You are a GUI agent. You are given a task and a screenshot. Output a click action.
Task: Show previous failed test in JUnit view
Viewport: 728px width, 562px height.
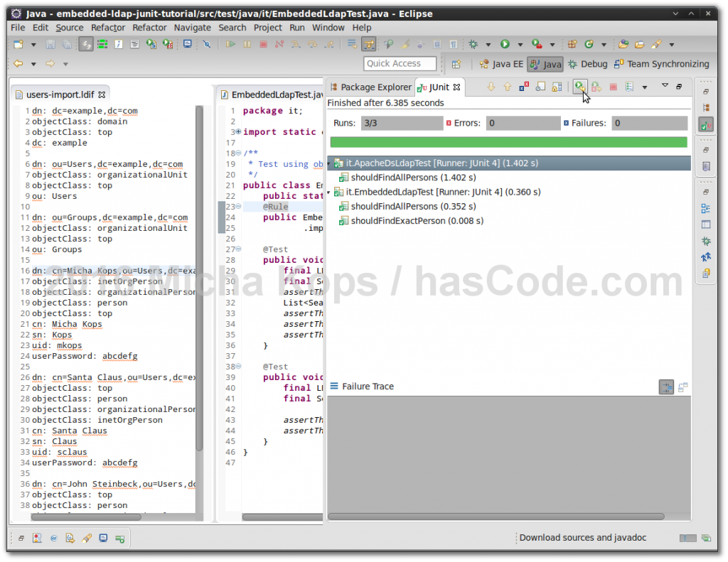coord(507,87)
